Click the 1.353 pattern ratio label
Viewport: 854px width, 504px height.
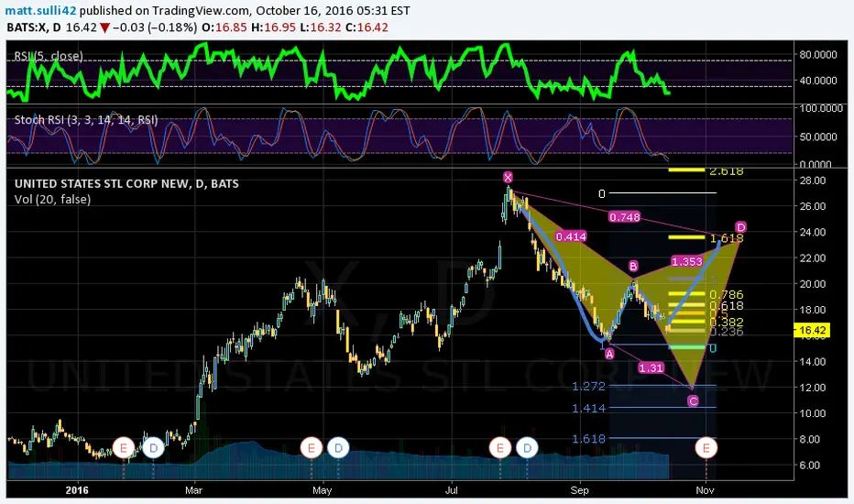687,261
